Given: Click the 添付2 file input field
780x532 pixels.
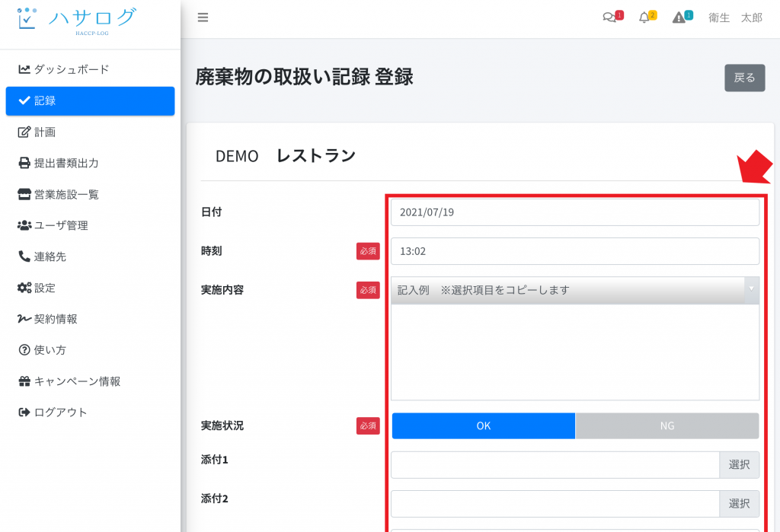Looking at the screenshot, I should pos(555,504).
